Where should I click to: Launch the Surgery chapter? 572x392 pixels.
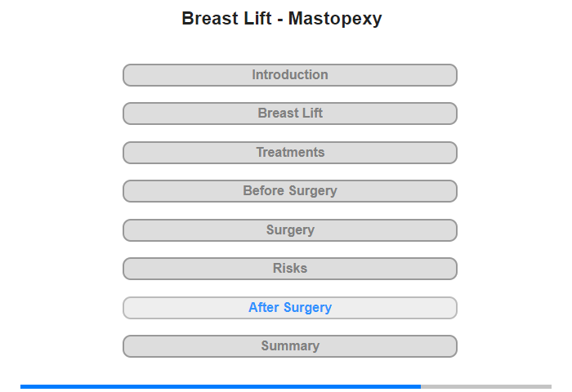point(290,230)
